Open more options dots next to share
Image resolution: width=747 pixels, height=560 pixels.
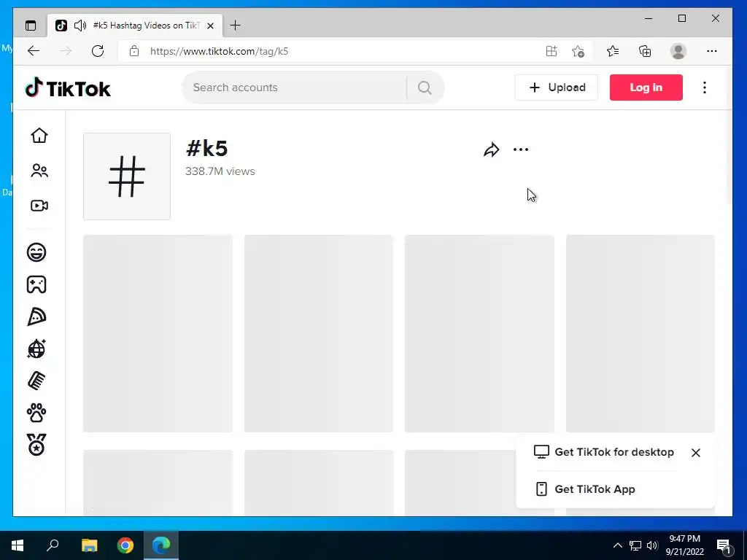521,149
